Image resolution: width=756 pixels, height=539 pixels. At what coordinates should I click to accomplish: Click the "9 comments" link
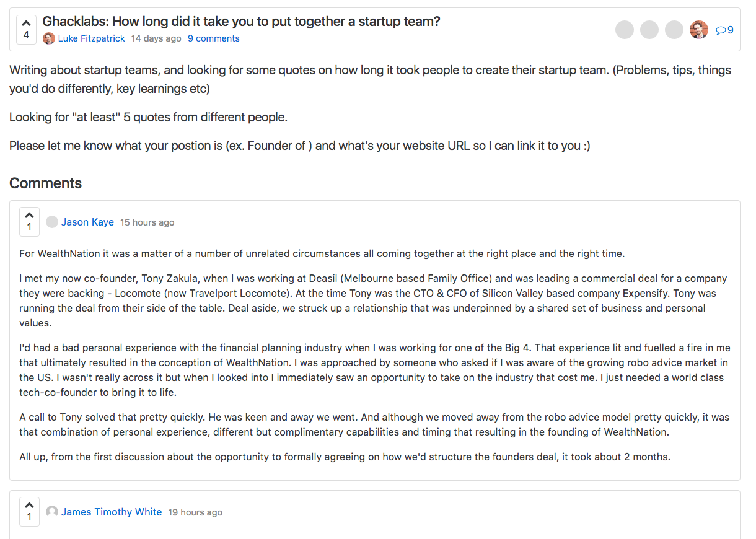click(x=213, y=38)
